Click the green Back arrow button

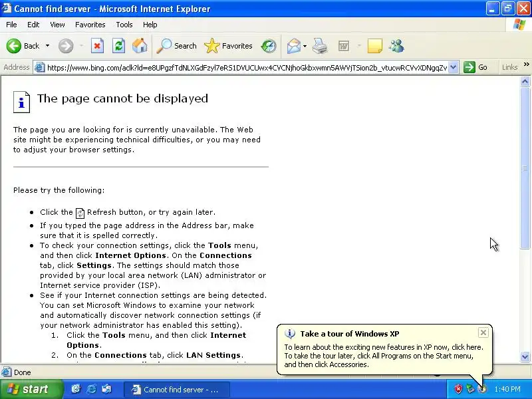[x=14, y=46]
